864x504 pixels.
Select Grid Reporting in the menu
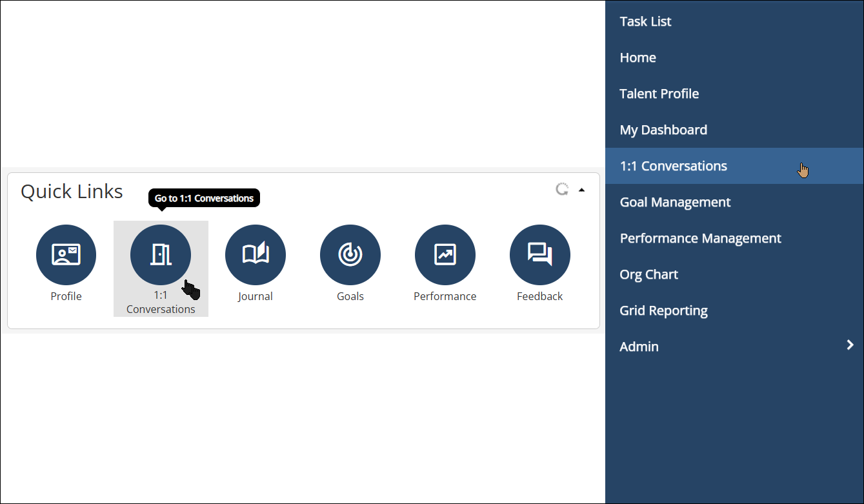pyautogui.click(x=663, y=310)
